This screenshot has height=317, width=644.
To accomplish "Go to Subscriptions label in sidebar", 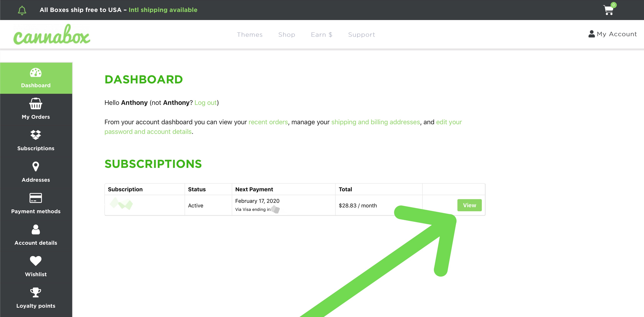I will coord(36,148).
